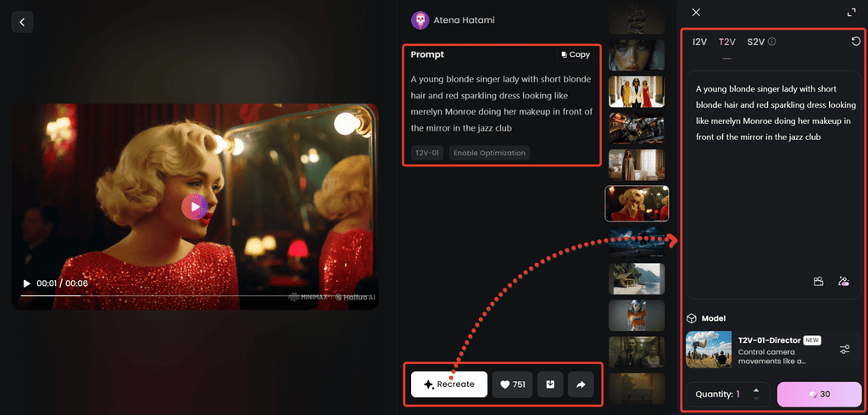Expand the panel with fullscreen icon

[851, 12]
